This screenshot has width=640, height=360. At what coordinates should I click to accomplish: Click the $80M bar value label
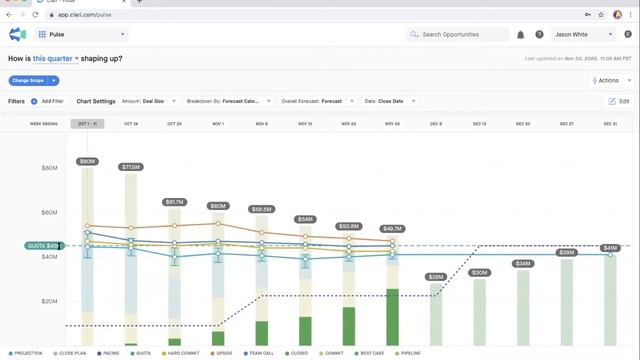tap(87, 162)
